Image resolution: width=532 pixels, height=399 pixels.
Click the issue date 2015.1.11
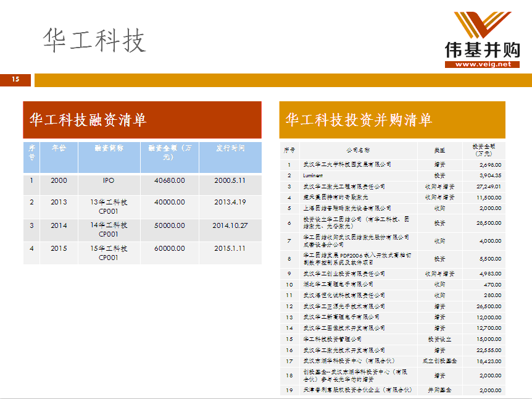click(230, 248)
